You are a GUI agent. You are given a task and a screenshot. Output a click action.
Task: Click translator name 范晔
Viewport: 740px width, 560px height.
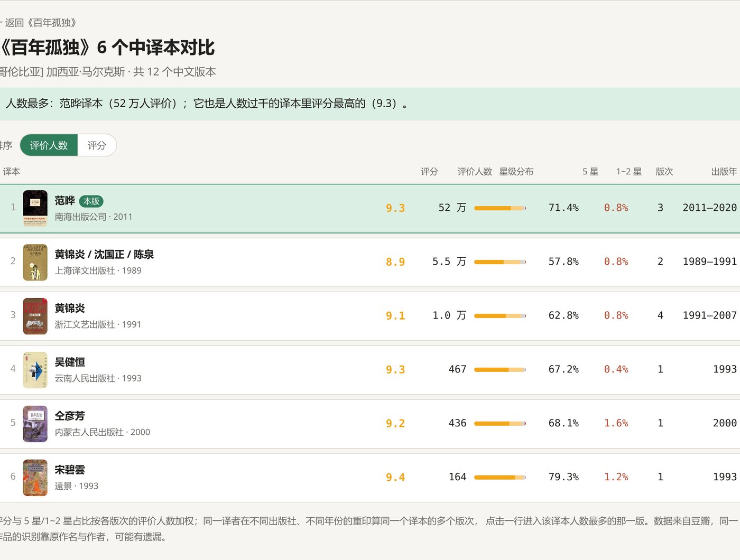tap(64, 201)
